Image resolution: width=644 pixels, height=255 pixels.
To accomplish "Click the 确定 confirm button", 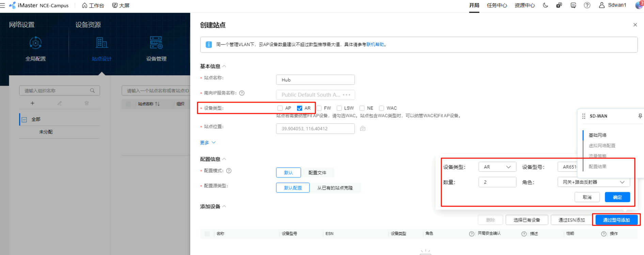I will coord(617,197).
